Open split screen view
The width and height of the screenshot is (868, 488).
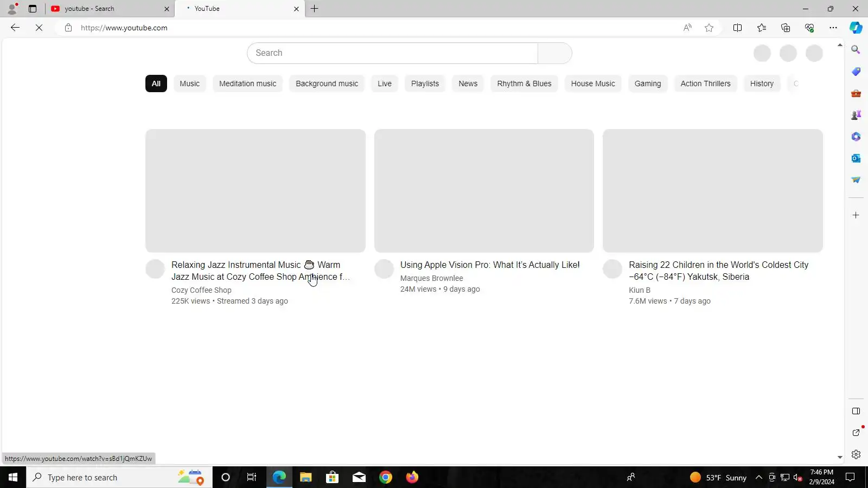[x=737, y=28]
